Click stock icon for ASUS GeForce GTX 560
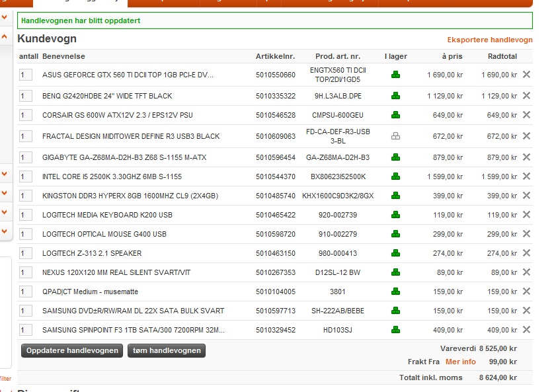The image size is (556, 392). [x=396, y=75]
